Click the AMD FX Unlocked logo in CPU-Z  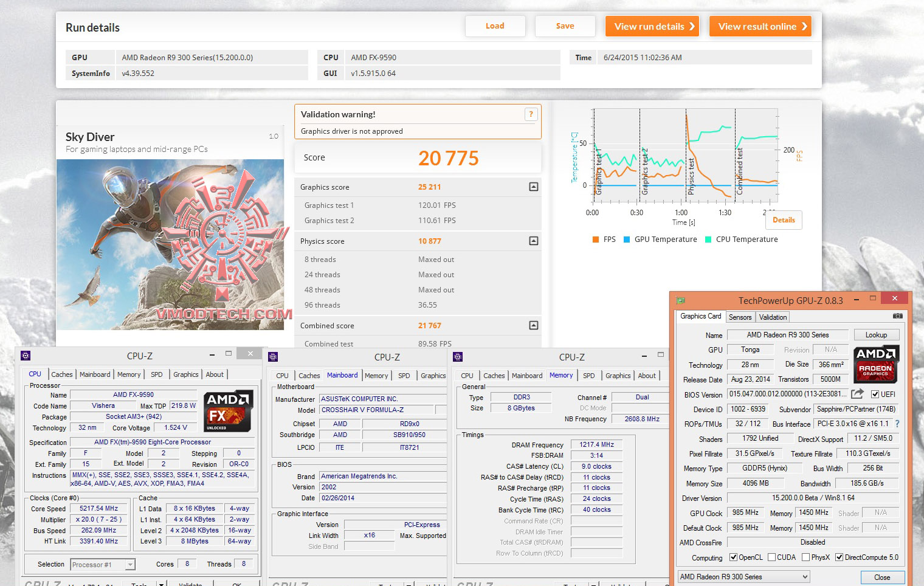[x=228, y=411]
